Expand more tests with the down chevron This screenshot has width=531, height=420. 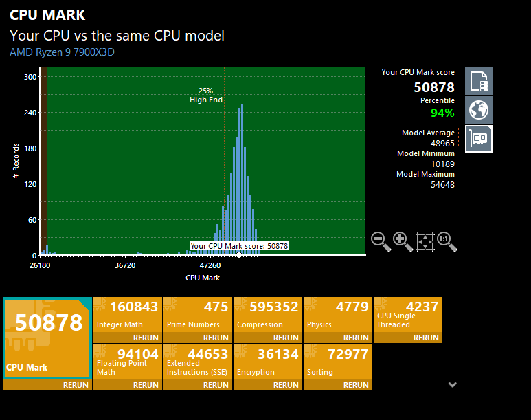453,384
